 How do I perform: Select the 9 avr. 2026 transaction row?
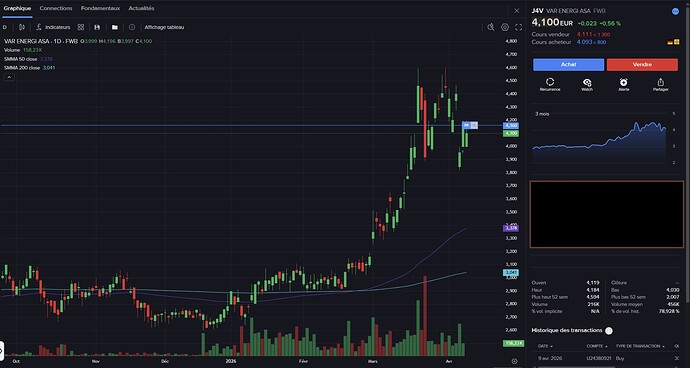(x=606, y=359)
